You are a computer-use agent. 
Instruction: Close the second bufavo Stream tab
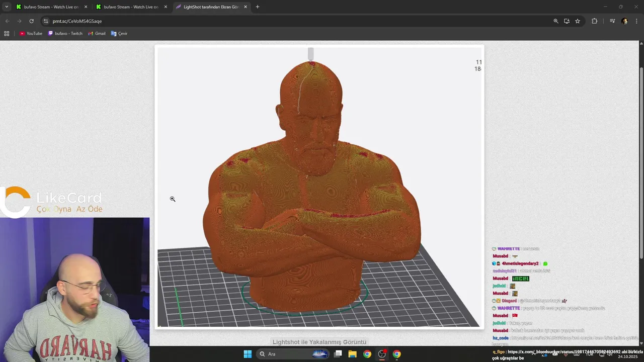tap(166, 7)
